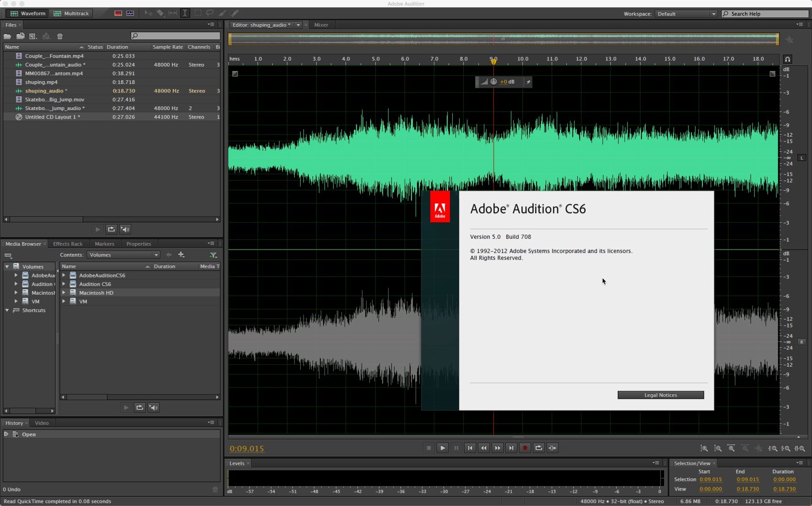Switch to Multitrack view

(x=71, y=13)
